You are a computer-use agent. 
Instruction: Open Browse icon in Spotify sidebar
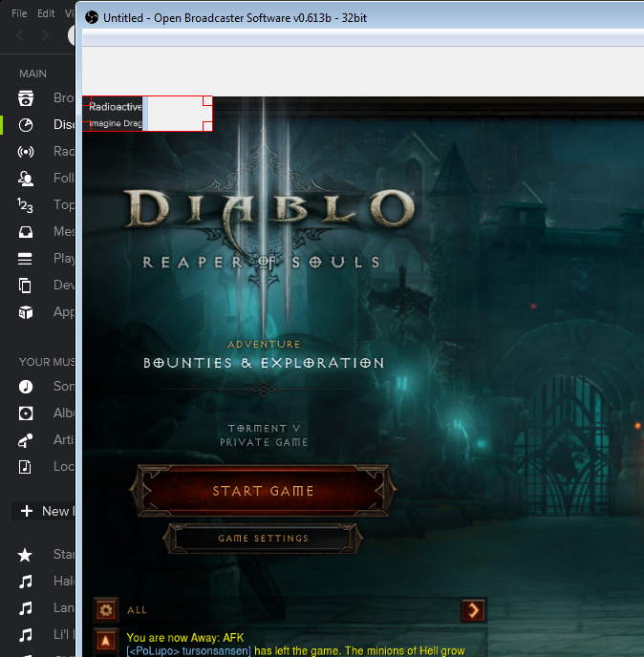click(26, 98)
